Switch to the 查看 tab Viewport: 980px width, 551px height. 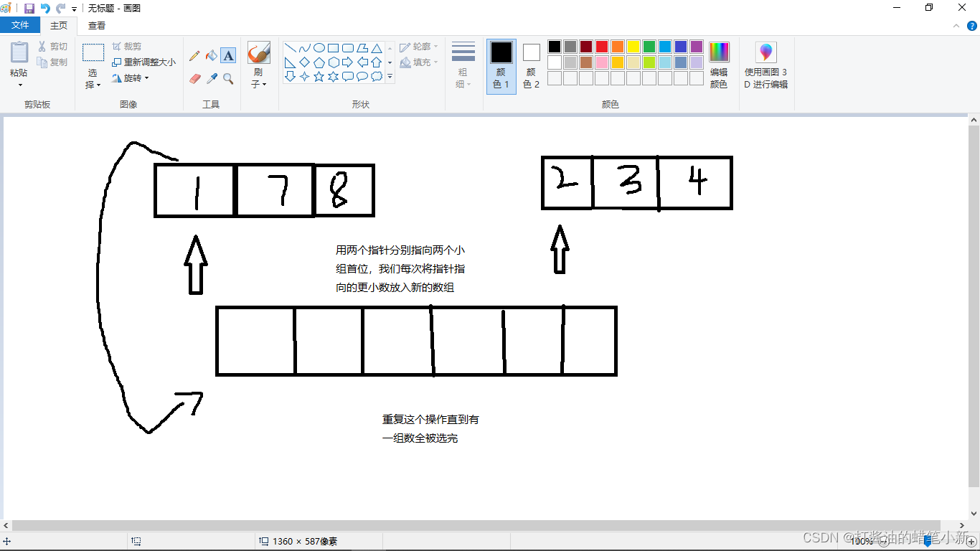tap(97, 25)
